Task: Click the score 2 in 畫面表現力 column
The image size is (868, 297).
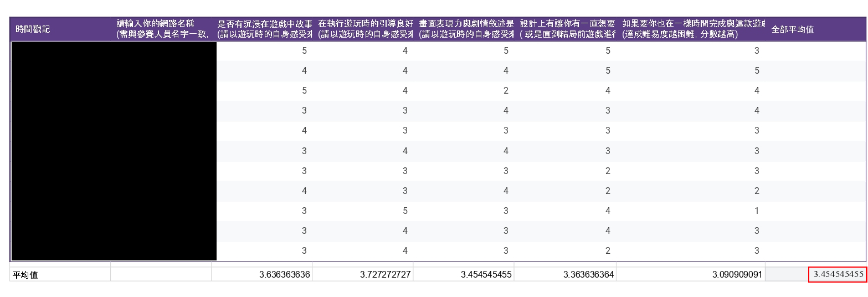Action: [x=506, y=90]
